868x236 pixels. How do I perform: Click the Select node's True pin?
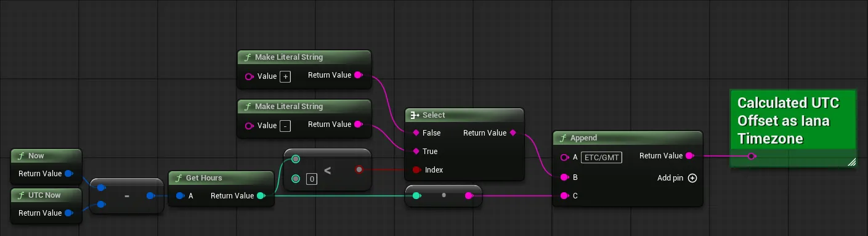click(x=416, y=152)
